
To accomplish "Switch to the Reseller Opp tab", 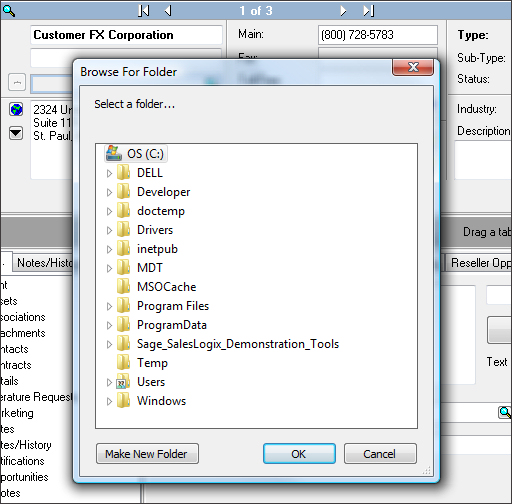I will coord(479,263).
